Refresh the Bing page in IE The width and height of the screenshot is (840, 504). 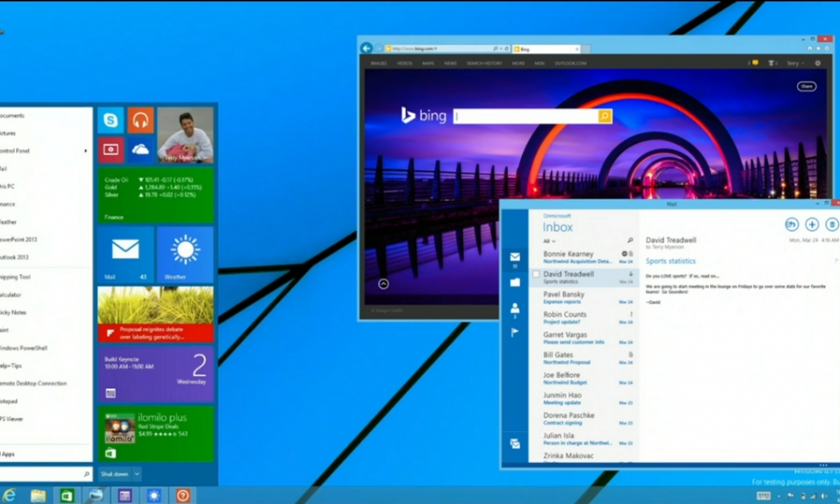[x=506, y=49]
